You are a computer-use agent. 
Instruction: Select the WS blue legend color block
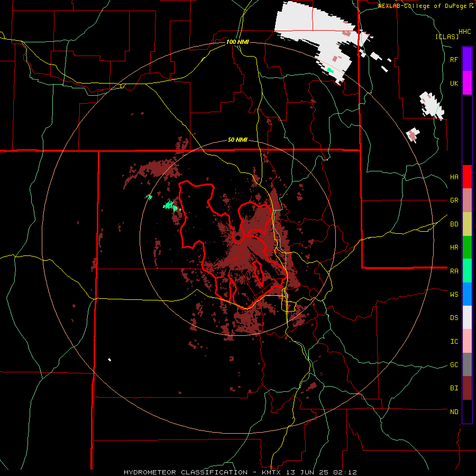pos(467,294)
